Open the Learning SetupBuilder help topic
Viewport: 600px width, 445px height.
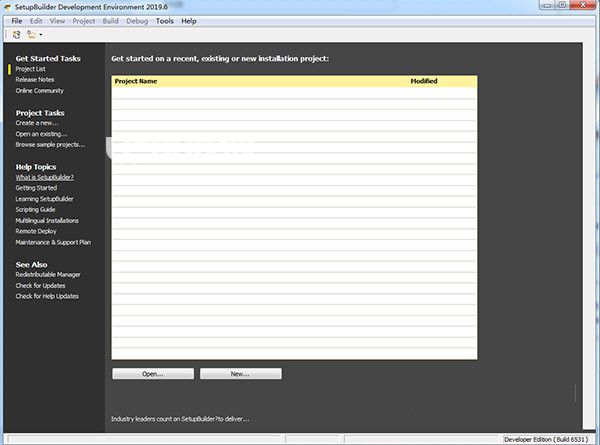tap(44, 199)
